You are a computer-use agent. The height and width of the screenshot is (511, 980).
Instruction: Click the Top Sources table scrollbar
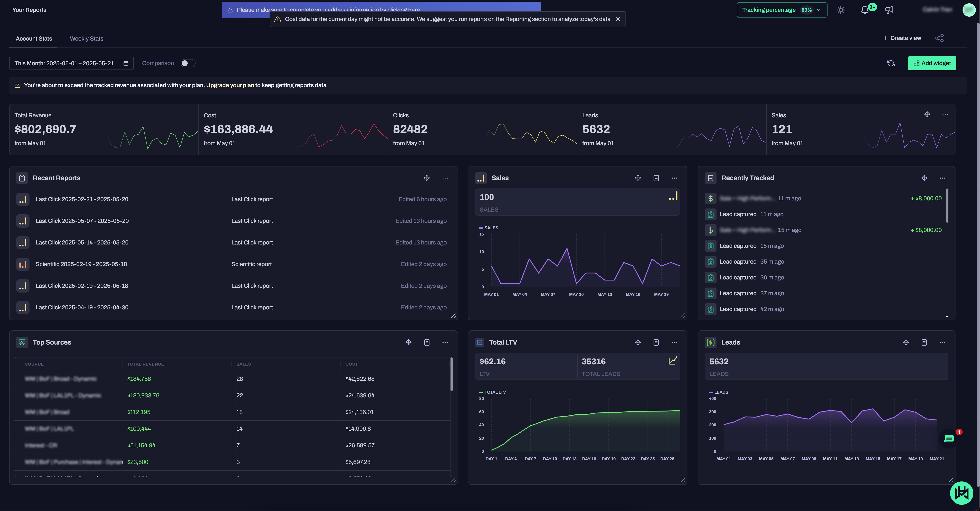pos(452,374)
